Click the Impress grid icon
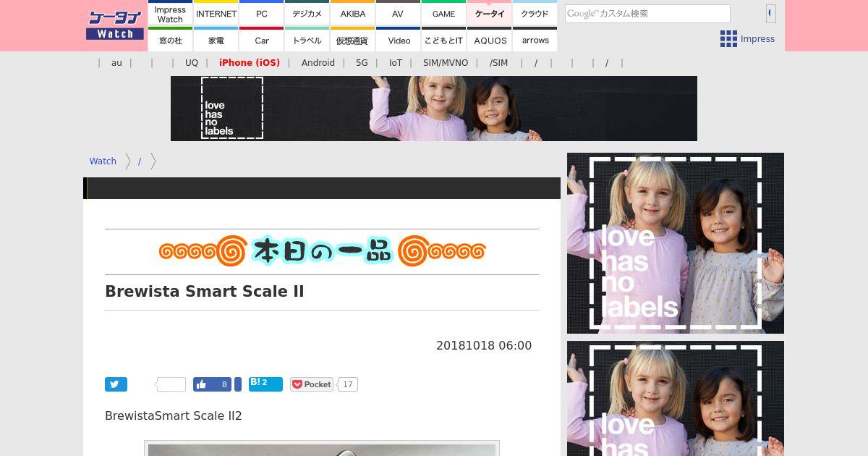The height and width of the screenshot is (456, 868). 728,39
